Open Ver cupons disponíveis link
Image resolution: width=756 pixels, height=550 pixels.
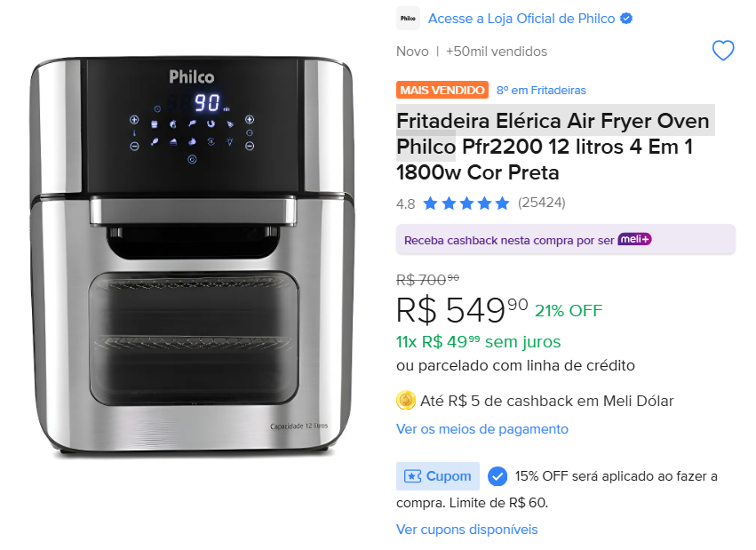tap(466, 530)
